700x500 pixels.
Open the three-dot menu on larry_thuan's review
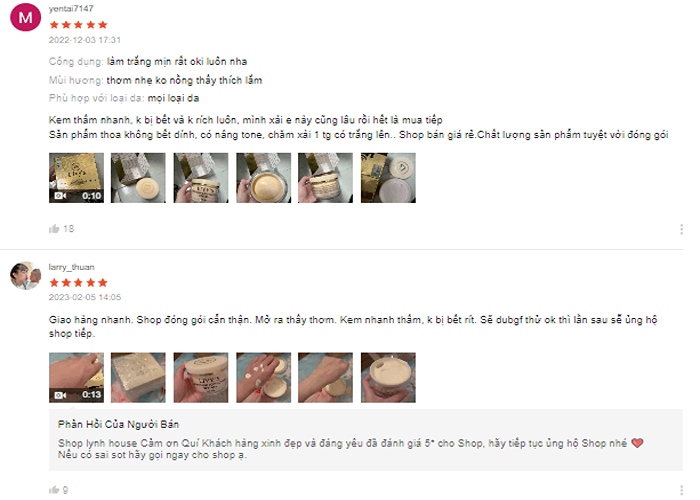tap(681, 490)
